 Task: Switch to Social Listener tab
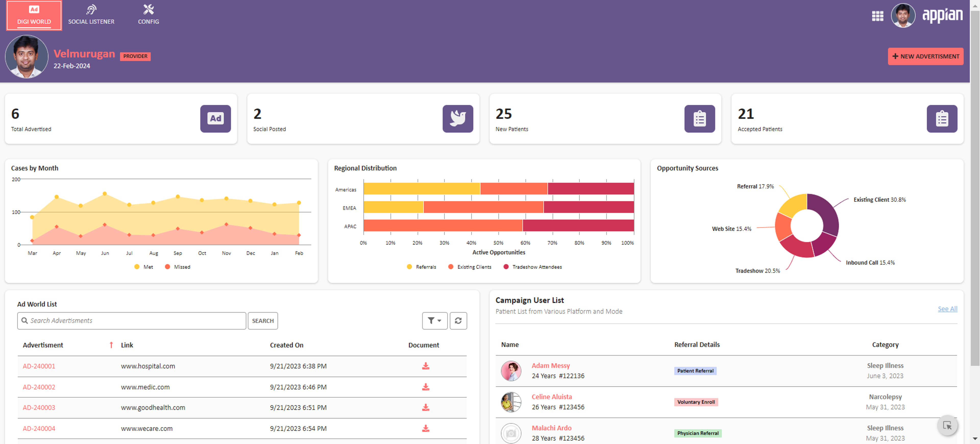point(91,16)
